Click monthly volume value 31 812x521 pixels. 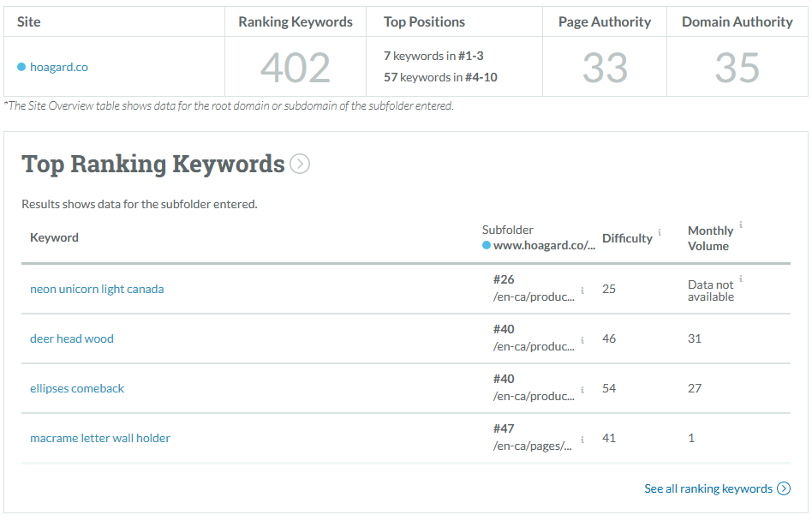tap(695, 338)
